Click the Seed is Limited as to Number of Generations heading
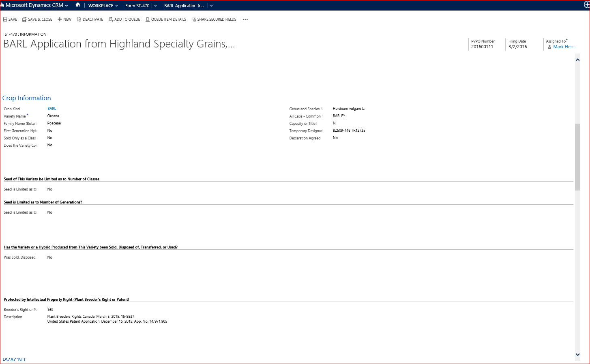 click(x=43, y=202)
